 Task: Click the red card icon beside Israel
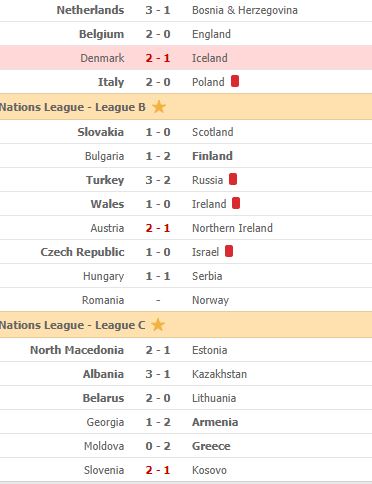tap(229, 251)
